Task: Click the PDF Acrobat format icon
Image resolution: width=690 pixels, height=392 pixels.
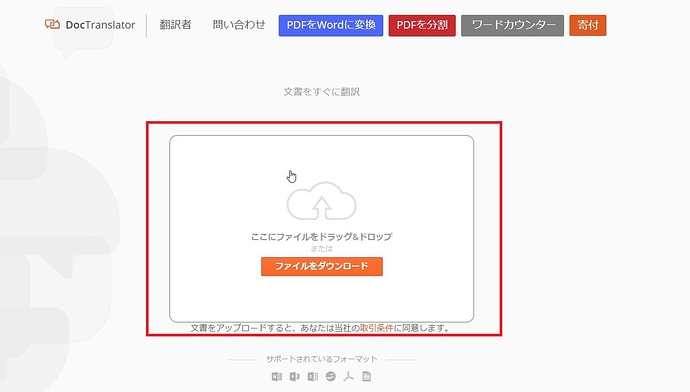Action: pos(349,377)
